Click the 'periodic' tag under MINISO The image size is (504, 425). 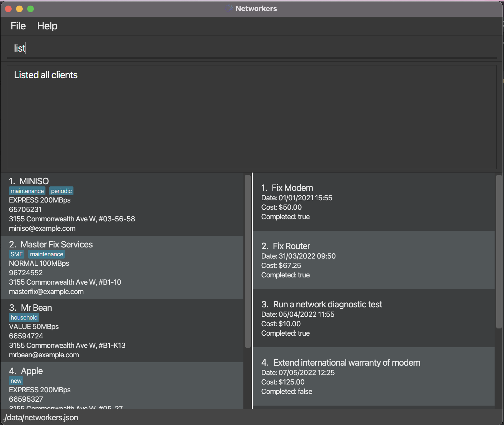point(61,191)
